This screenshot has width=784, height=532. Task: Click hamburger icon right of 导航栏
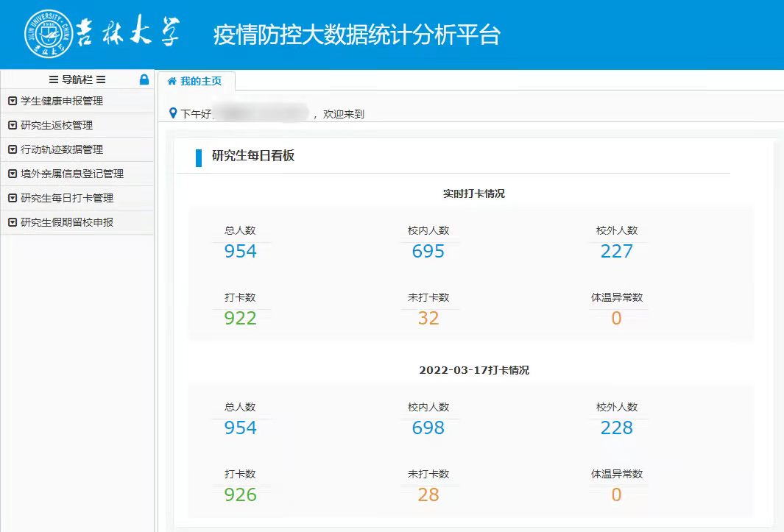101,79
